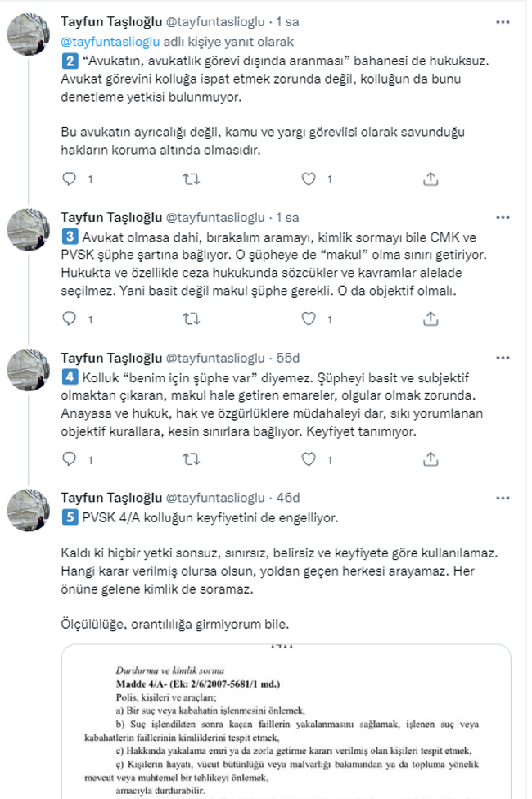The image size is (532, 799).
Task: Open the three-dot menu on the 1 sa tweet about CMK
Action: click(502, 218)
